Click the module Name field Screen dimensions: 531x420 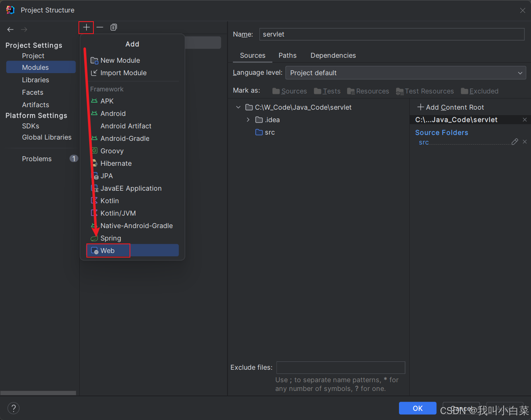click(x=392, y=34)
